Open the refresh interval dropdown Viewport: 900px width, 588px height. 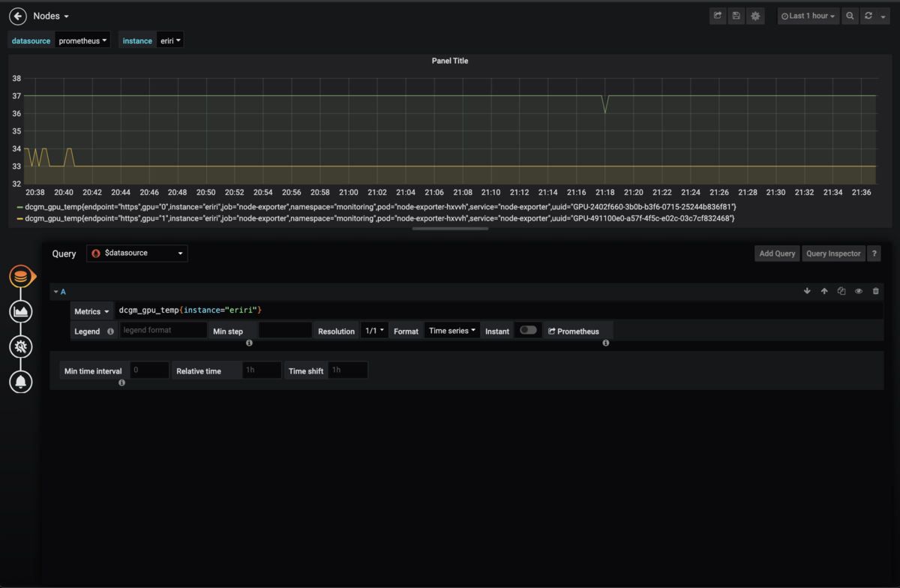point(883,16)
